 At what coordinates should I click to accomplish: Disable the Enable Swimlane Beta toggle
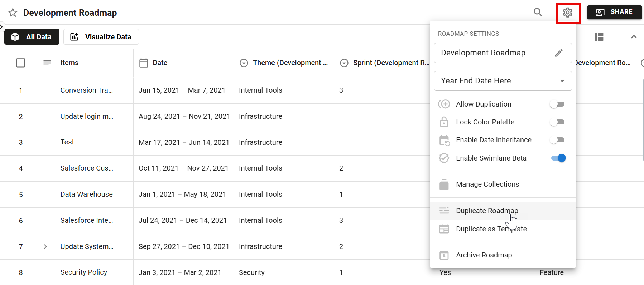(558, 158)
